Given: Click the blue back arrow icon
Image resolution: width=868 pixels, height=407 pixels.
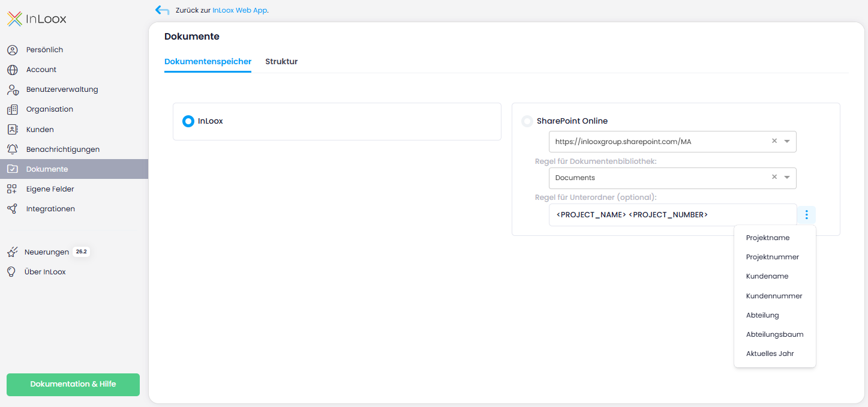Looking at the screenshot, I should coord(162,10).
